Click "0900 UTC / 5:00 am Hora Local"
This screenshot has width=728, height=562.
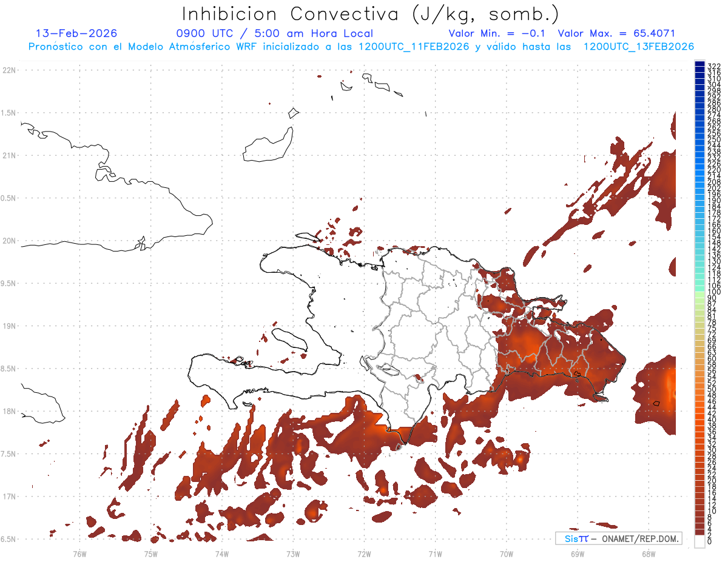274,33
